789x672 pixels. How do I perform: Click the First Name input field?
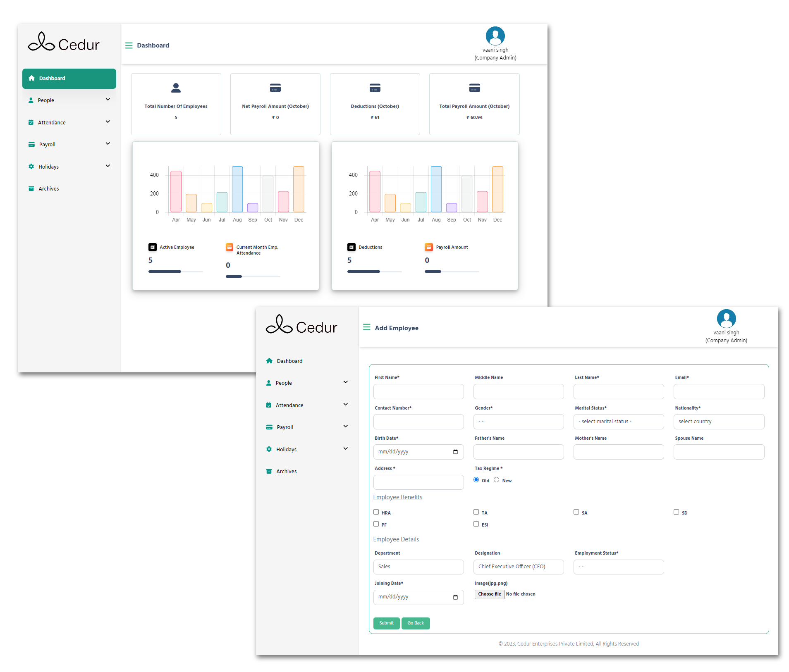(418, 391)
